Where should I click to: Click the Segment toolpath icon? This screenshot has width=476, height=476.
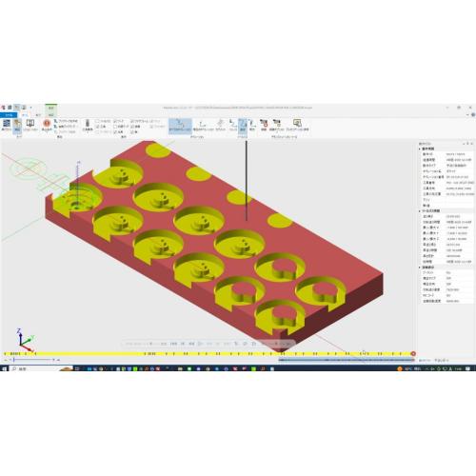click(x=221, y=126)
